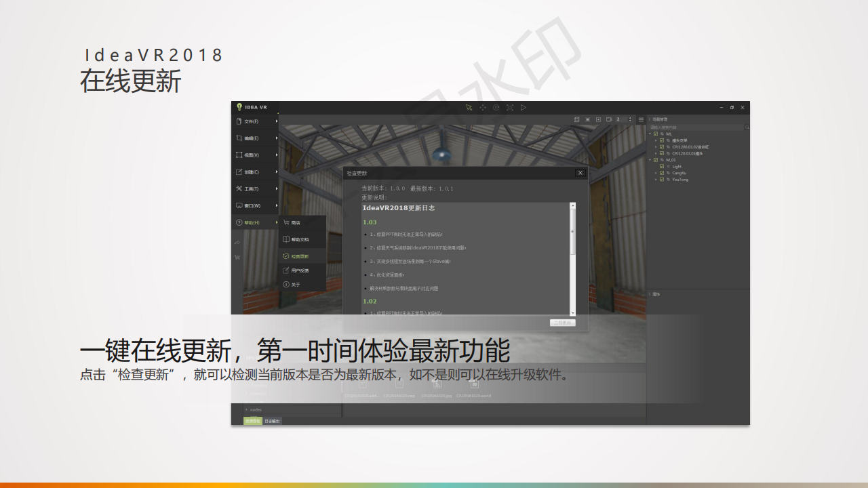Screen dimensions: 868x488
Task: Click the camera icon in viewport bar
Action: pyautogui.click(x=609, y=119)
